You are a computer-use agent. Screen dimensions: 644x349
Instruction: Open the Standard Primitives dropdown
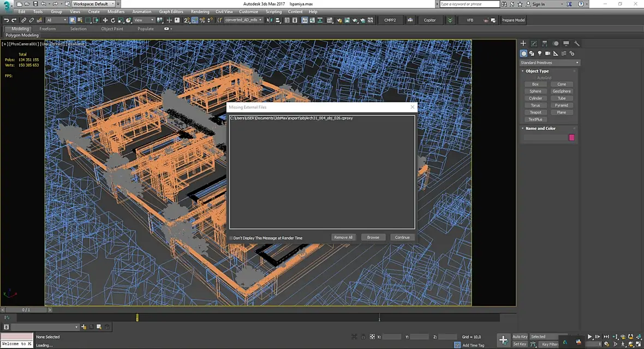tap(550, 63)
